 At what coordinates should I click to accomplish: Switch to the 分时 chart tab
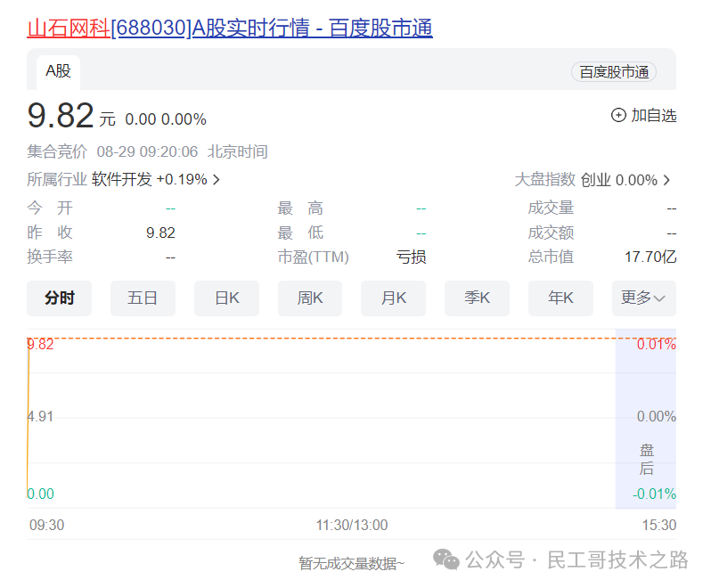click(60, 298)
